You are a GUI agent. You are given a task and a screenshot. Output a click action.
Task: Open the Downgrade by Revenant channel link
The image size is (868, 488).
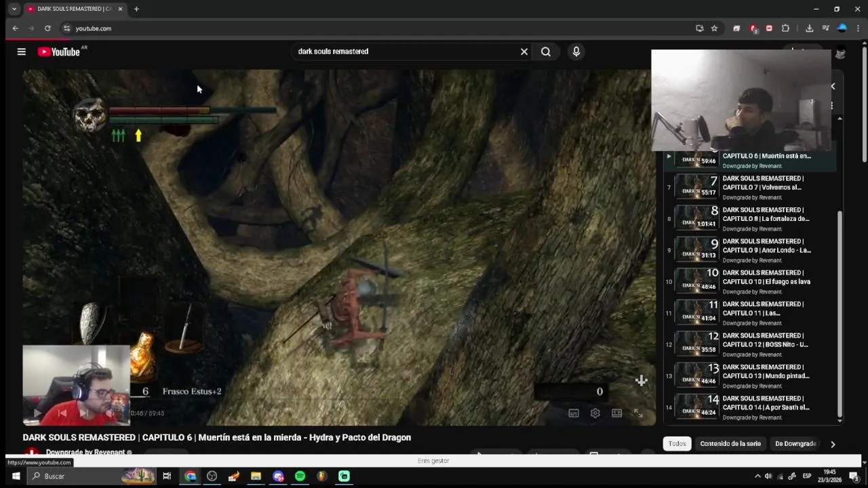85,452
